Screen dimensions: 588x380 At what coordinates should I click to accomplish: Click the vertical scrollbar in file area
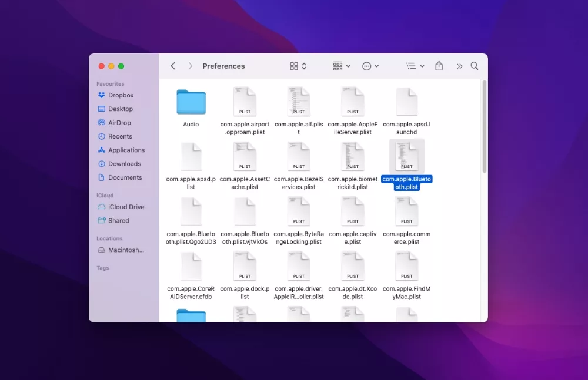click(x=485, y=127)
